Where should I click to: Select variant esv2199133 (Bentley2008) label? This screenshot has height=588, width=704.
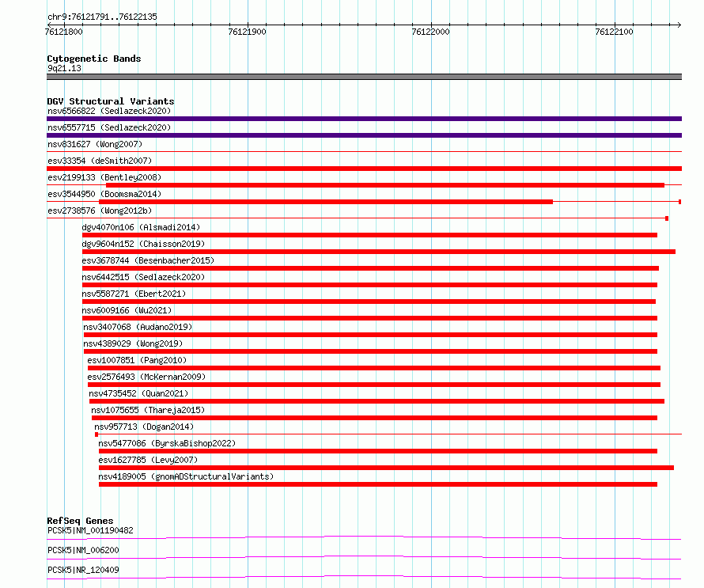104,177
